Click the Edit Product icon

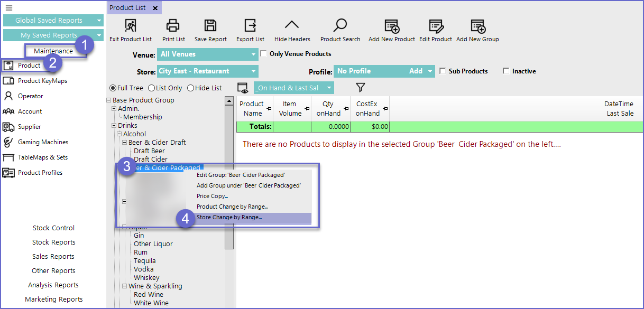(435, 26)
